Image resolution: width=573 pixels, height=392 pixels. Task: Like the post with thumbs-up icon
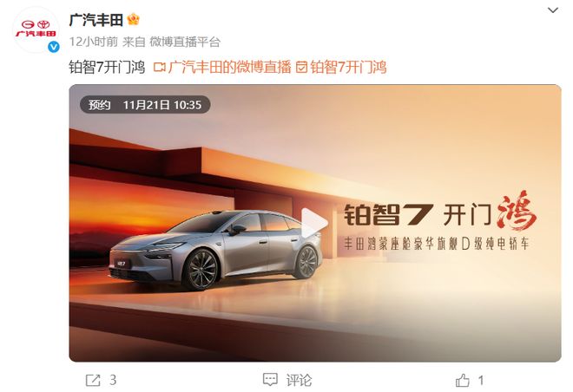pyautogui.click(x=462, y=381)
